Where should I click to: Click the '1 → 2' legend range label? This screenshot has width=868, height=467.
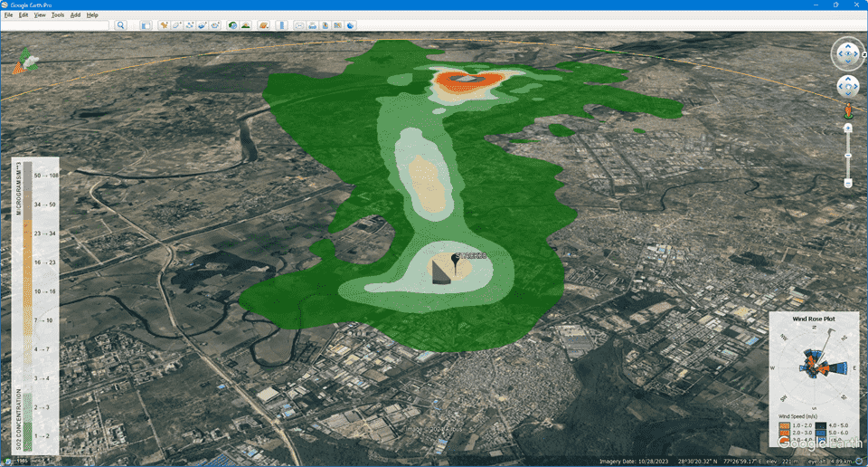pyautogui.click(x=42, y=436)
